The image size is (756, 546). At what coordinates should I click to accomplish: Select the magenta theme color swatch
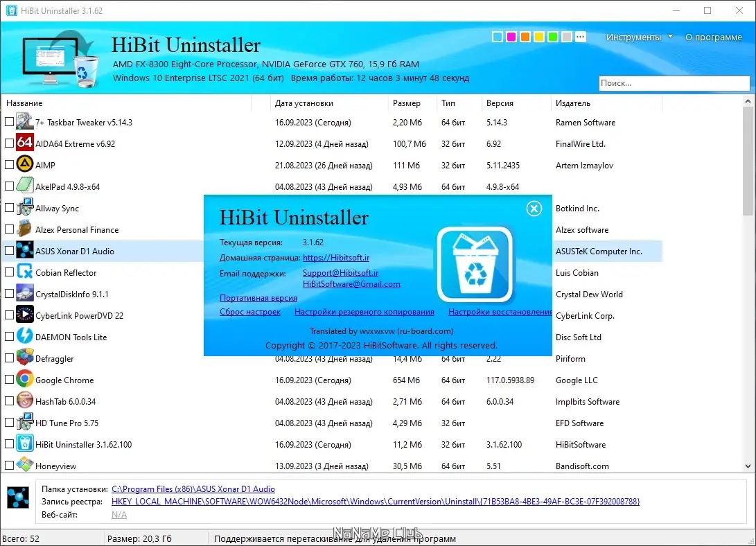click(x=511, y=37)
